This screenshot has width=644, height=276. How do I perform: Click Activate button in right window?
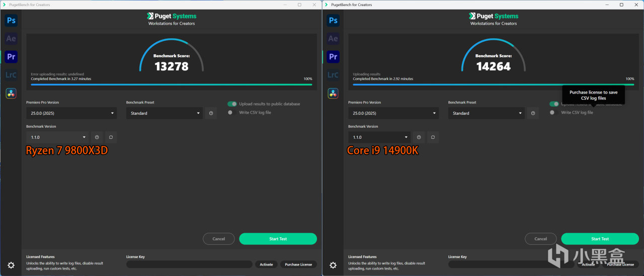(588, 264)
